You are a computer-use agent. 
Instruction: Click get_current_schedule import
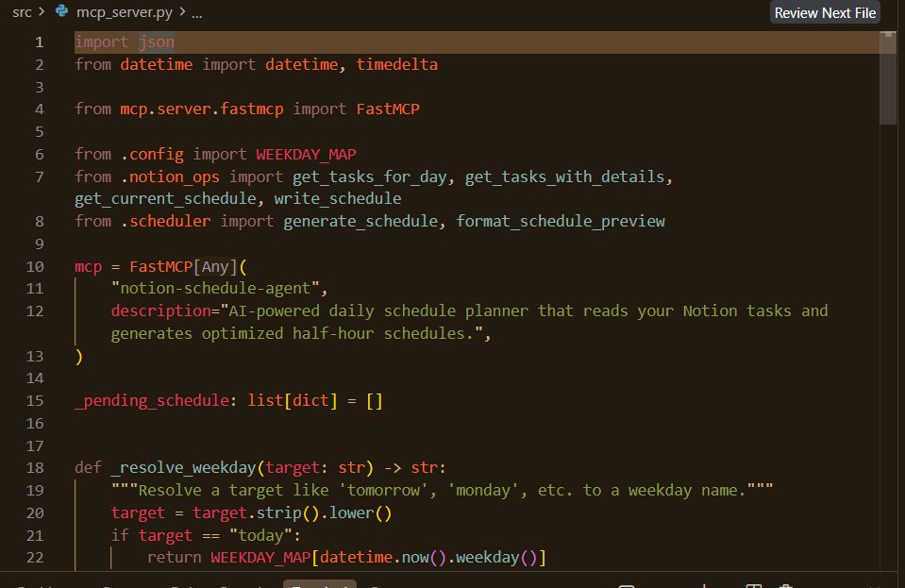(x=165, y=199)
